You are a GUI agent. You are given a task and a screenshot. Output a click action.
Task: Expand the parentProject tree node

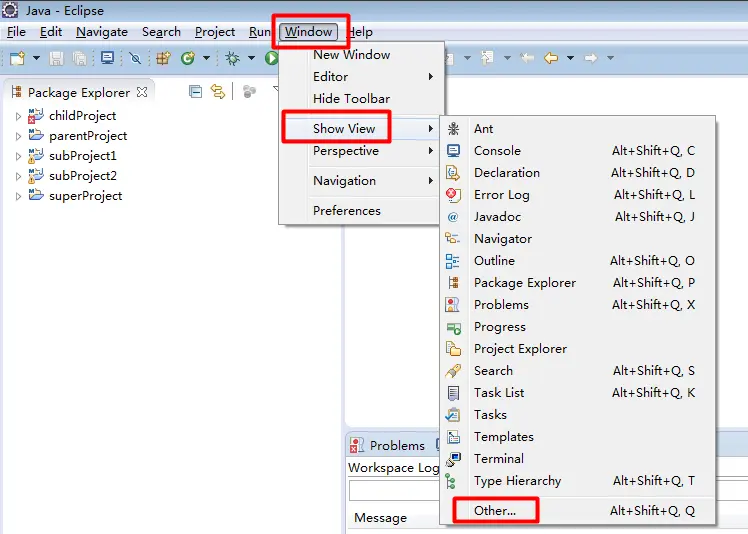click(x=18, y=136)
